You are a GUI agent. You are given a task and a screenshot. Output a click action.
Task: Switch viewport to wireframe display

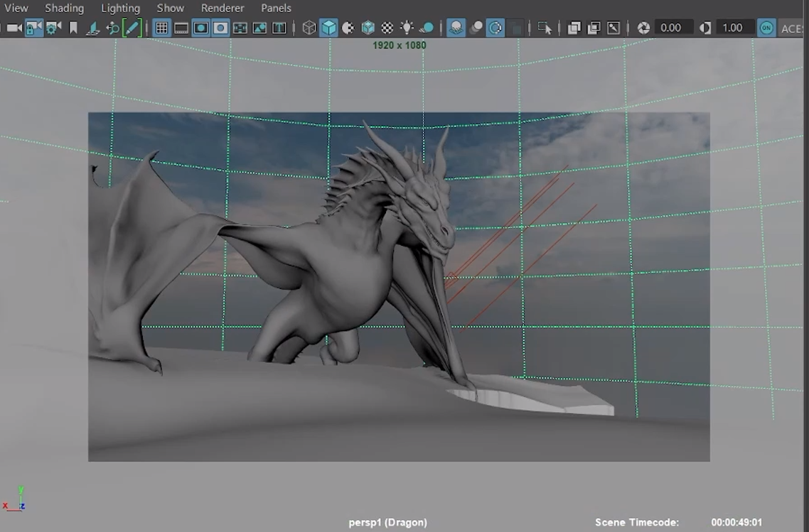(309, 28)
